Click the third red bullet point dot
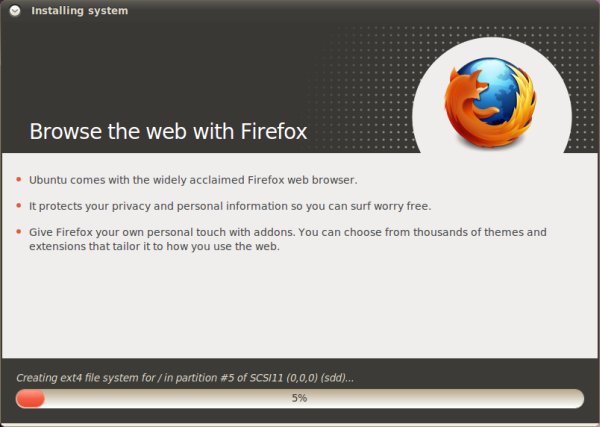Viewport: 600px width, 427px height. (x=19, y=233)
